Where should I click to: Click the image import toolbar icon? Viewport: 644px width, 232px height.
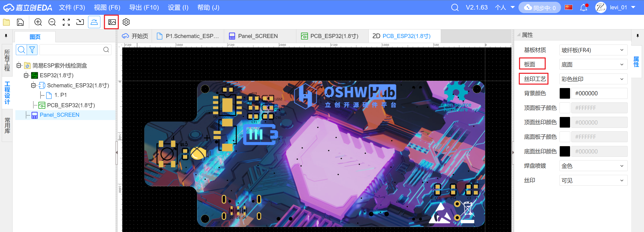(x=112, y=22)
